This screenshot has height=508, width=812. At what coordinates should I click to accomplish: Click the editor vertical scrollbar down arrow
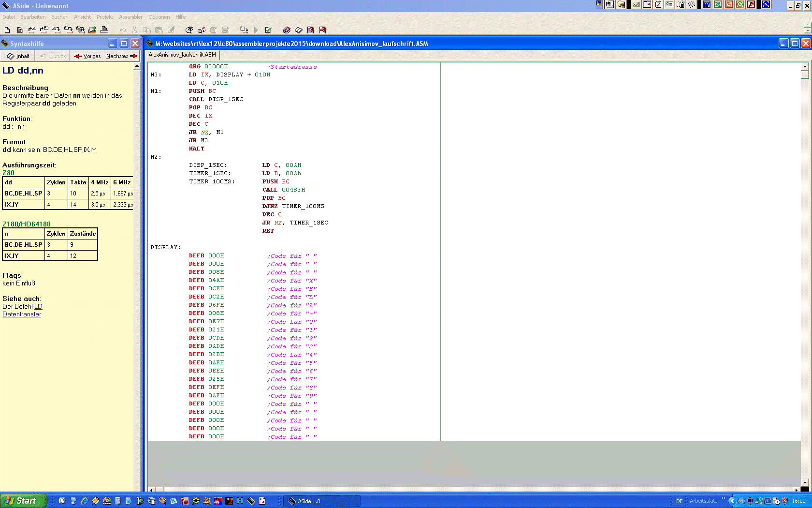click(x=805, y=482)
